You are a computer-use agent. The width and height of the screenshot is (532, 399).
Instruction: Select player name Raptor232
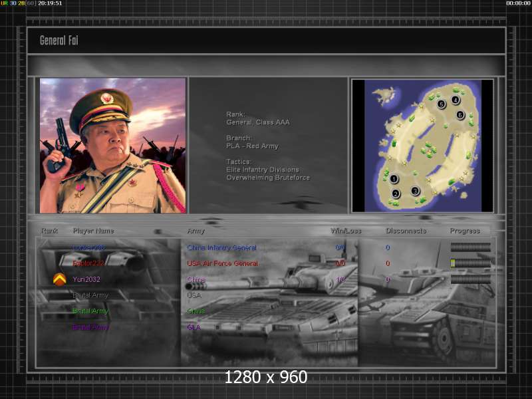coord(88,263)
